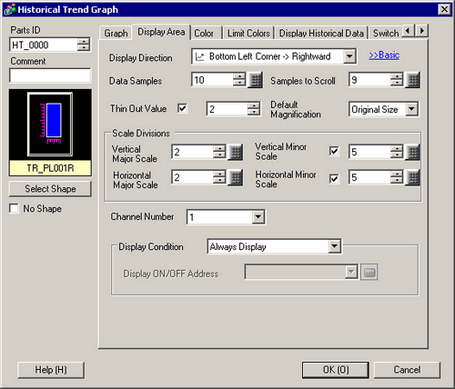
Task: Expand the Display Condition combo box
Action: click(334, 247)
